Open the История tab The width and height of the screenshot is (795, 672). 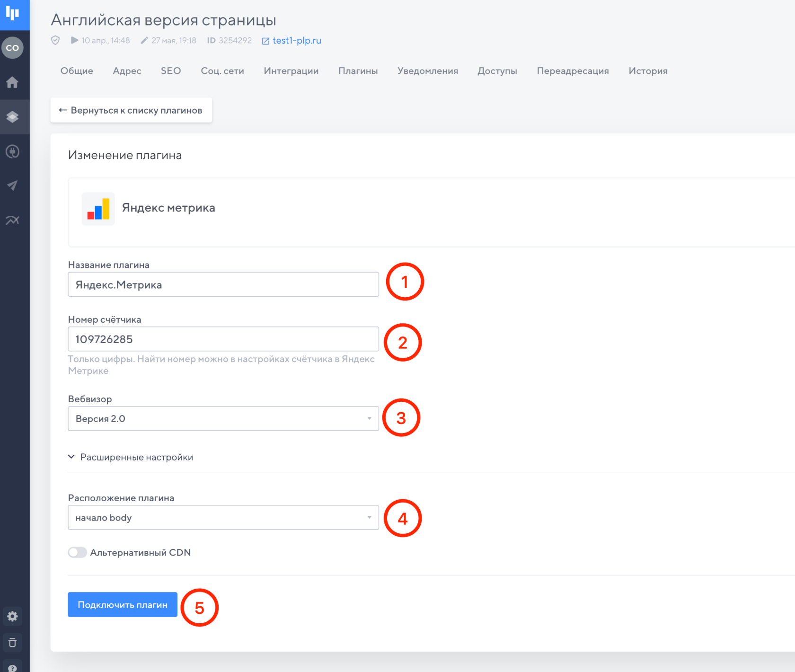[x=648, y=71]
